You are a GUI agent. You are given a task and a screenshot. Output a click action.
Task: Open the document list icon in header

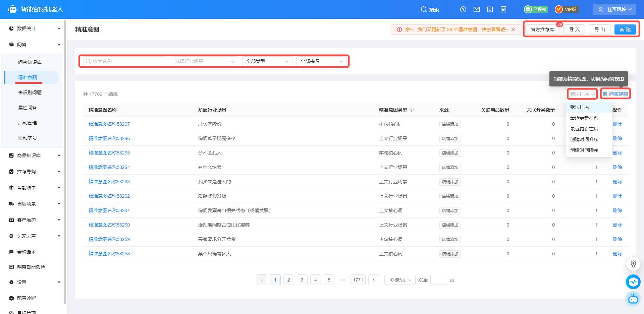coord(503,9)
